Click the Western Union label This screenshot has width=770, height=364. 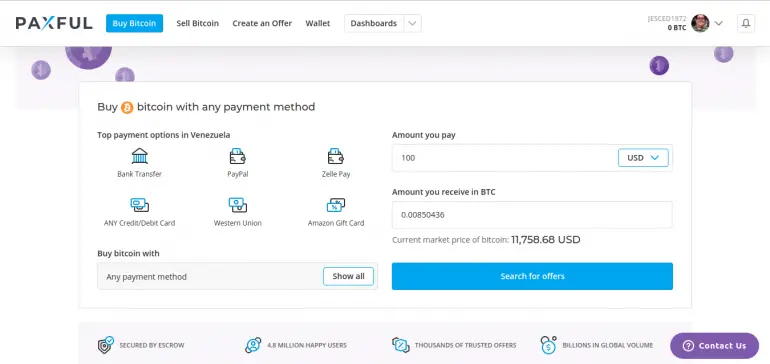238,223
